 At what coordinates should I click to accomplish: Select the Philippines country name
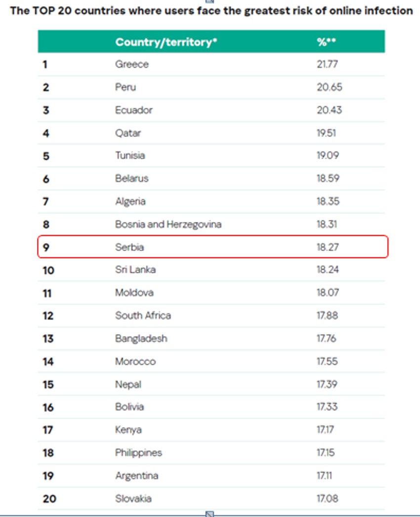pos(138,453)
